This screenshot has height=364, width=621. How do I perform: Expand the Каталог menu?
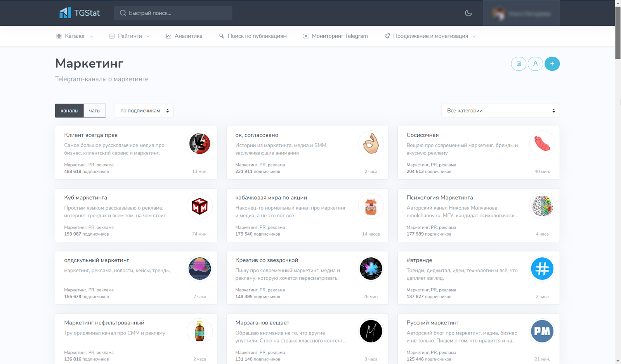(x=75, y=36)
